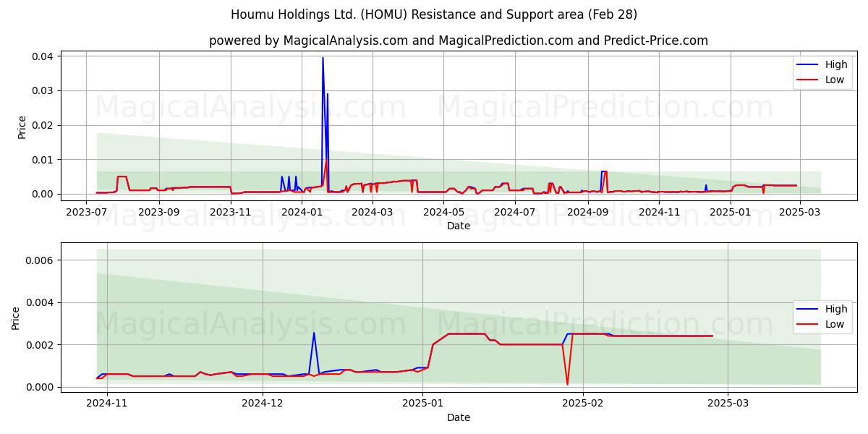Screen dimensions: 868x434
Task: Click the top chart 2024-11 tick label
Action: pos(660,212)
